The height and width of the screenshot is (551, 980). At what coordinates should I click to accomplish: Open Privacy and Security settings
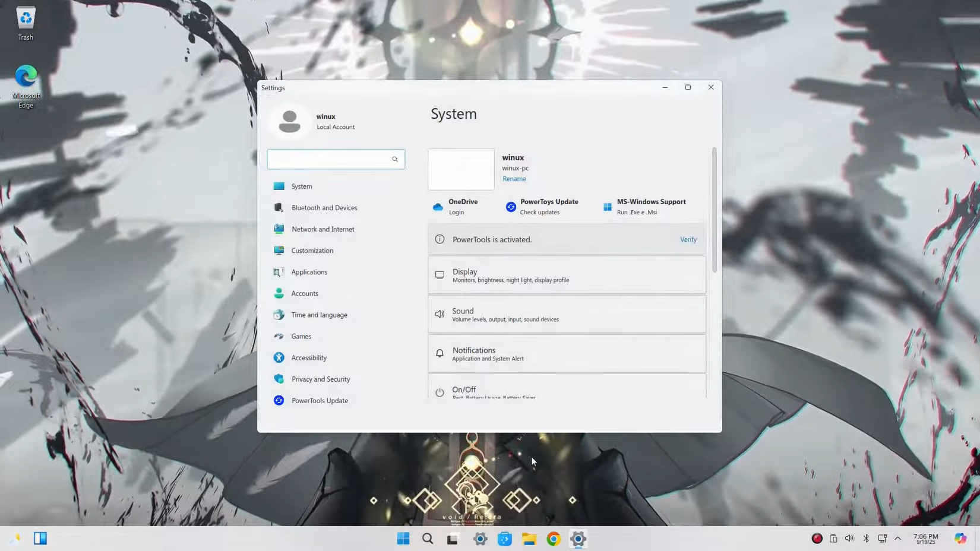tap(320, 379)
